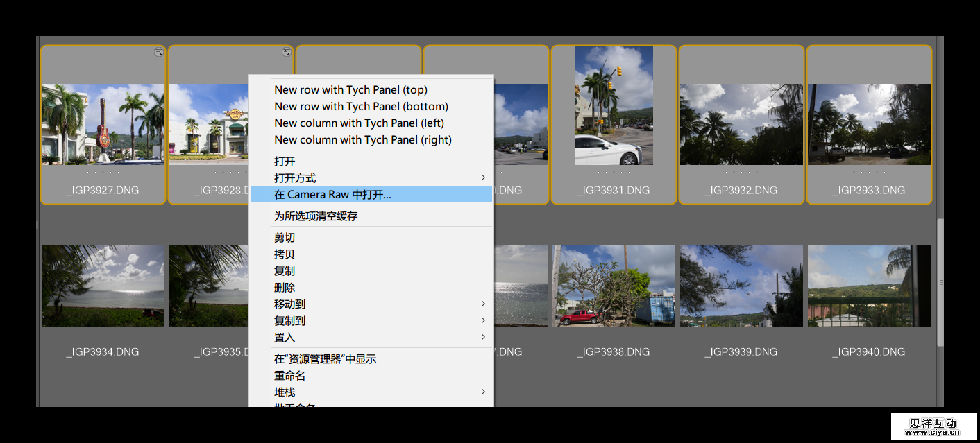Select New column with Tych Panel (right)

coord(362,140)
